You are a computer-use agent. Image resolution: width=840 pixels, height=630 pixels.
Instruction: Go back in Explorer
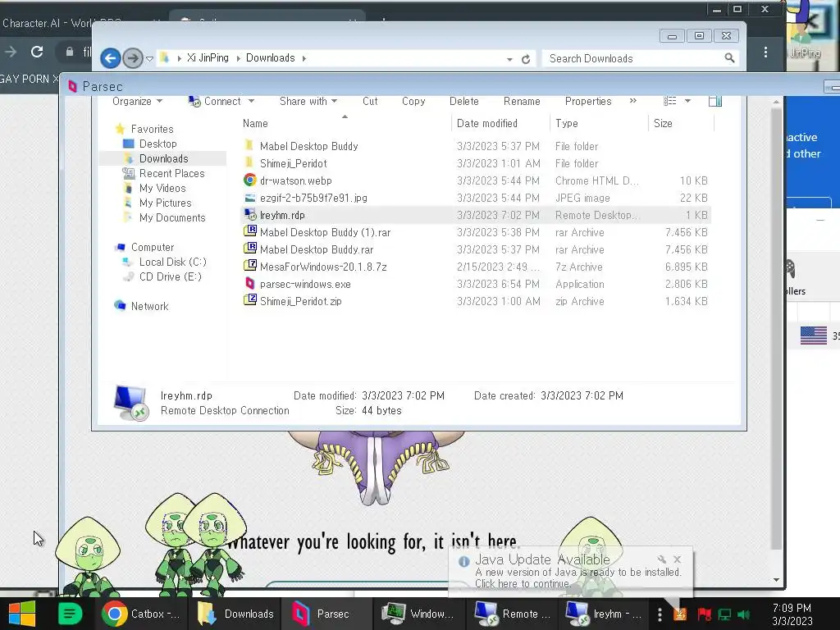click(x=111, y=58)
